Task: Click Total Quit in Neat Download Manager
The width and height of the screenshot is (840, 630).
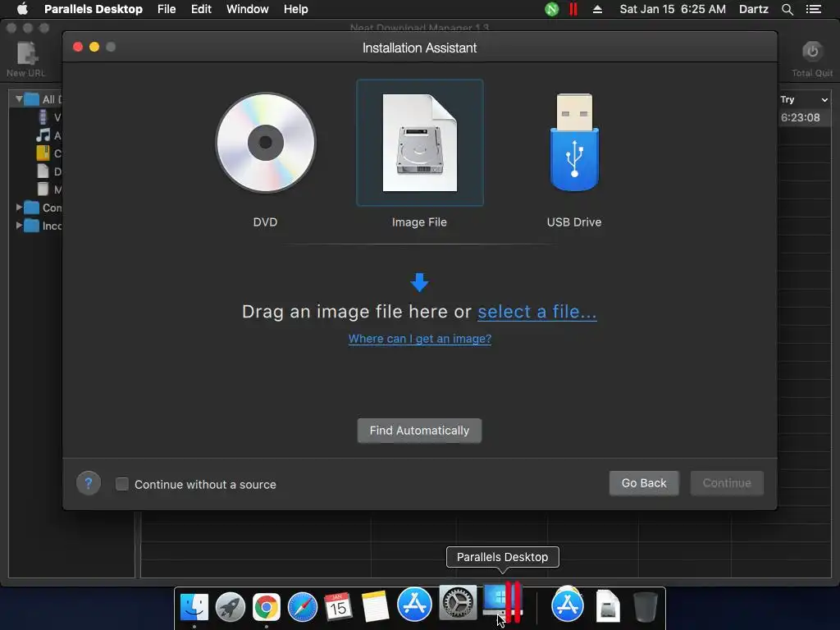Action: (812, 59)
